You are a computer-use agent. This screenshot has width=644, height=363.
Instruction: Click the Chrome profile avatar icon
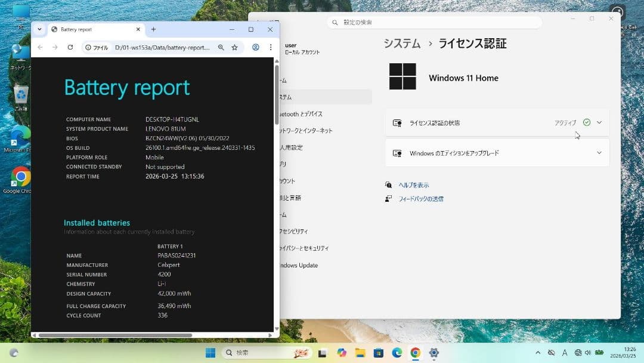coord(255,46)
